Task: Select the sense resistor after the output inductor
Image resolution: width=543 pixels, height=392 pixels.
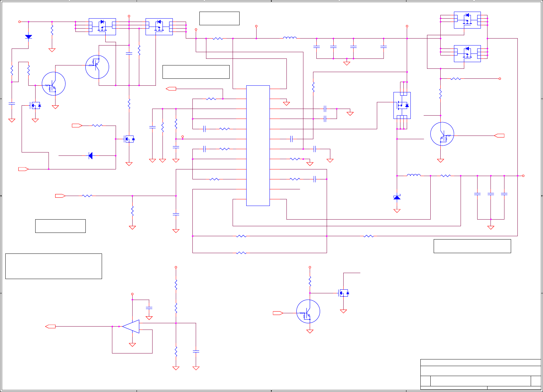Action: tap(445, 176)
